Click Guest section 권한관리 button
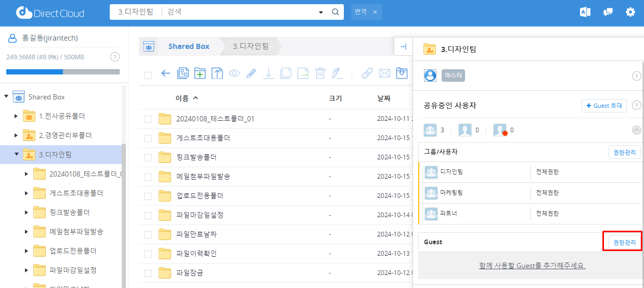The height and width of the screenshot is (288, 644). click(624, 242)
